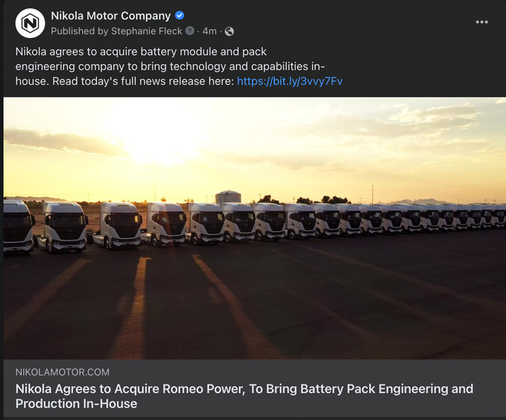The image size is (506, 420).
Task: Click the question mark info icon
Action: click(190, 31)
